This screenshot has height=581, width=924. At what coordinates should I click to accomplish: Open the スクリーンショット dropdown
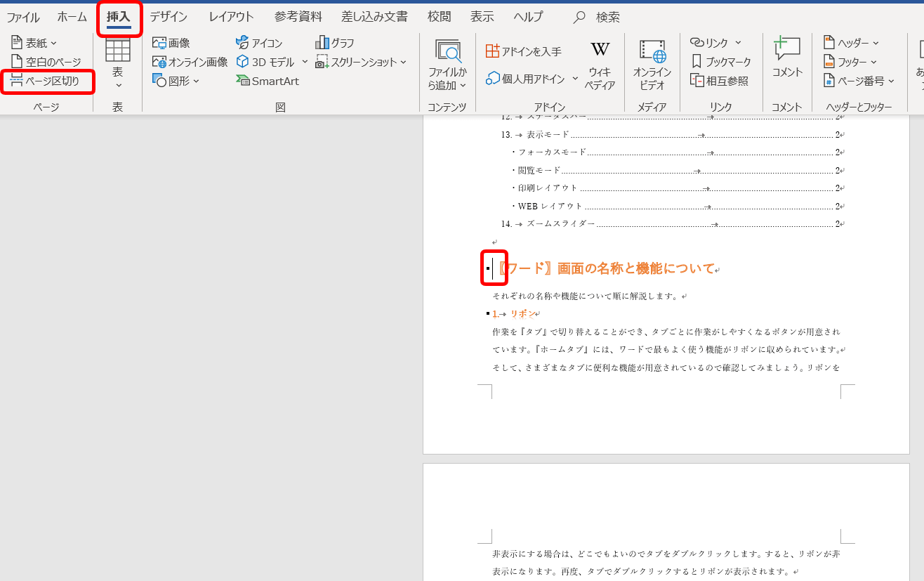click(x=361, y=62)
